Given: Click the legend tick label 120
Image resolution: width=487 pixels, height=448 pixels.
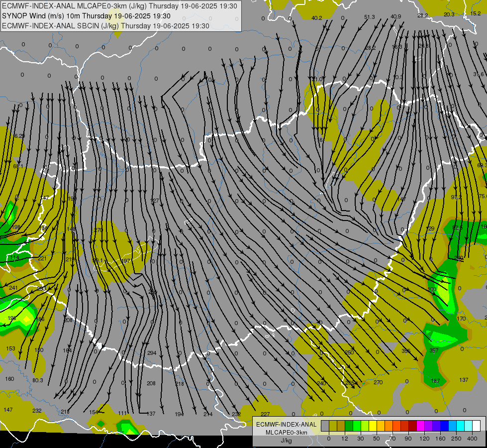Looking at the screenshot, I should 424,439.
